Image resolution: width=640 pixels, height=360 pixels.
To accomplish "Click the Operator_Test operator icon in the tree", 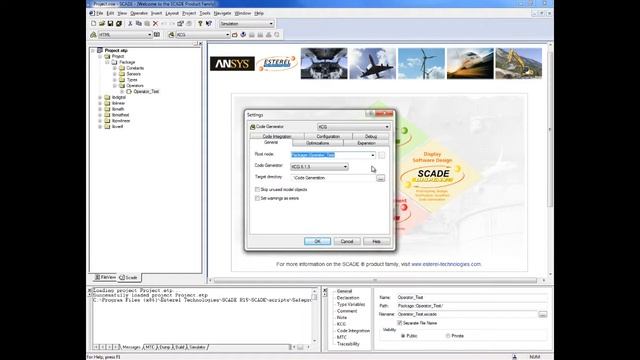I will click(x=129, y=91).
